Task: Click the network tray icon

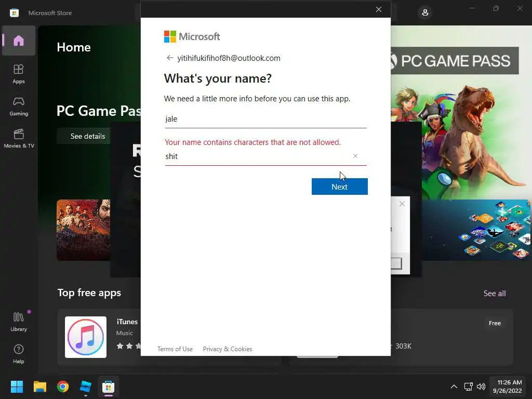Action: 469,387
